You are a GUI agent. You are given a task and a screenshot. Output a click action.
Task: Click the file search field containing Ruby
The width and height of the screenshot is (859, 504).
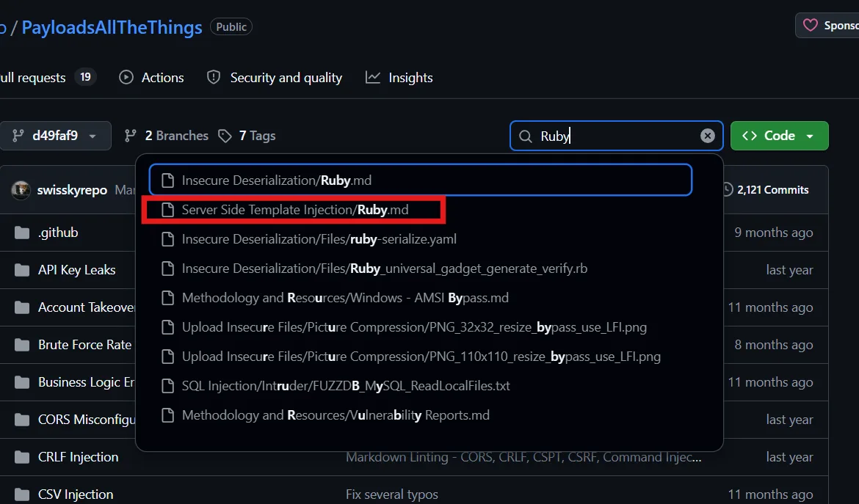[616, 136]
